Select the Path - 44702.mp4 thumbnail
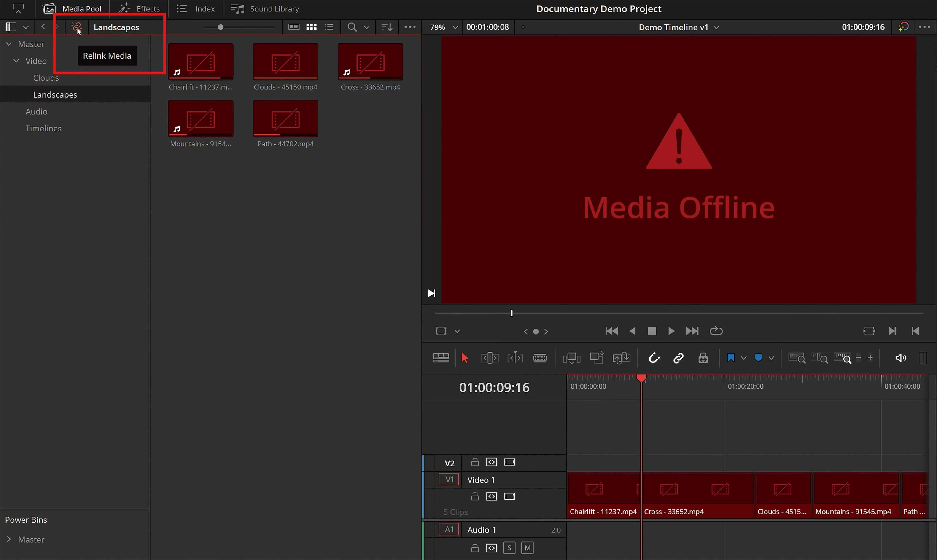 285,118
